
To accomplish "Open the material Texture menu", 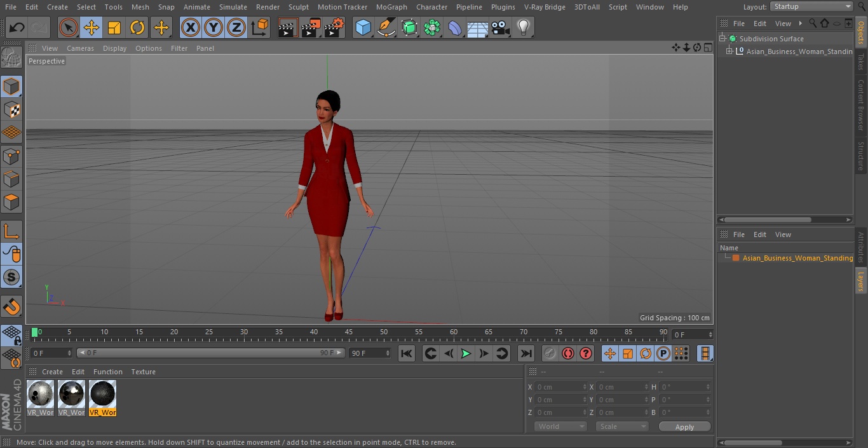I will point(144,372).
